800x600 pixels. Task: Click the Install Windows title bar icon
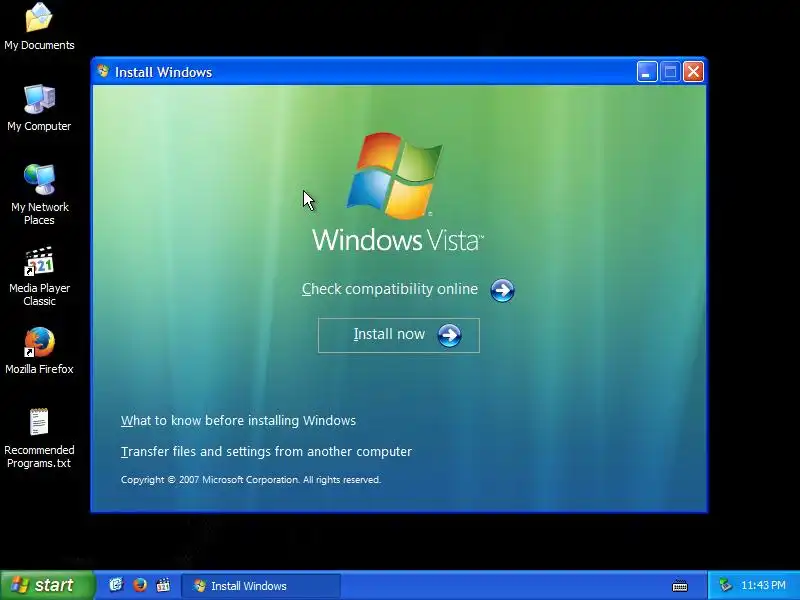pyautogui.click(x=103, y=71)
